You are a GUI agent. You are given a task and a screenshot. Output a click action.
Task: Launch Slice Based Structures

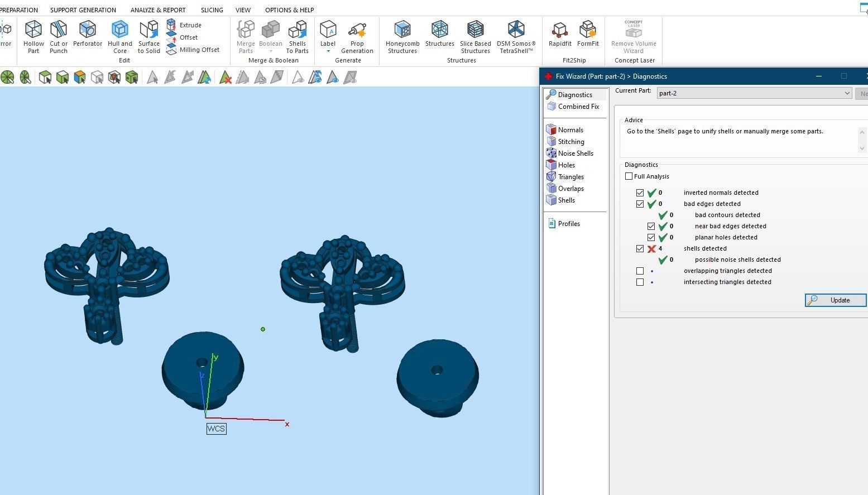pos(476,37)
